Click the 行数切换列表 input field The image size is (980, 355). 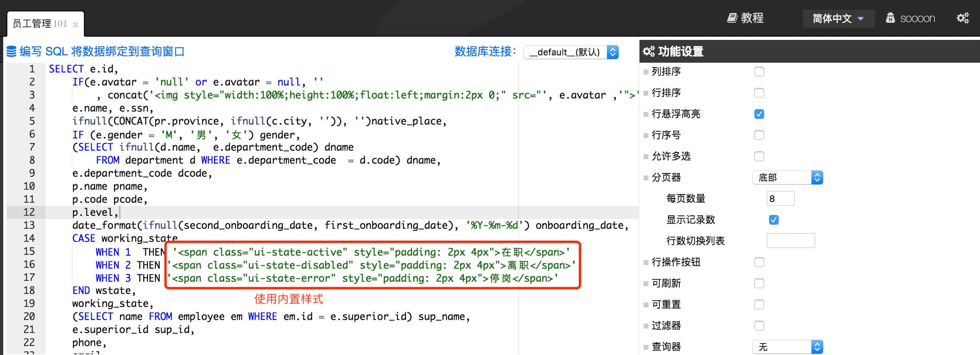pyautogui.click(x=790, y=241)
